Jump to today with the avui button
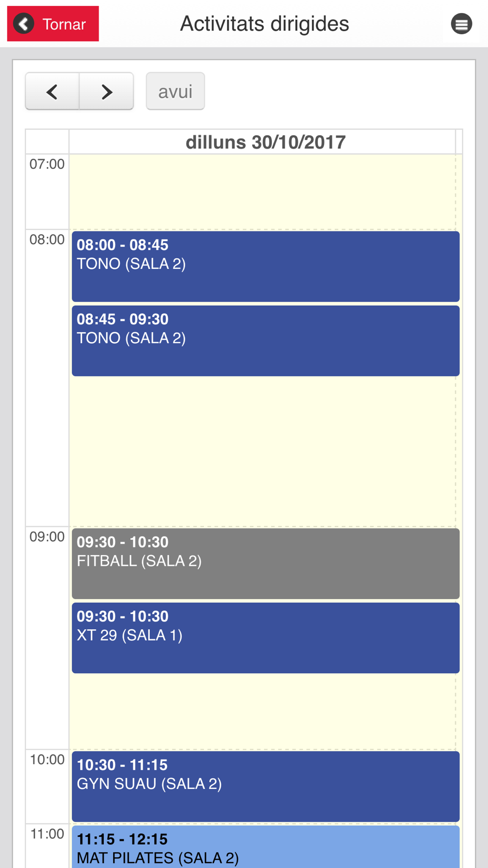This screenshot has height=868, width=488. [175, 91]
